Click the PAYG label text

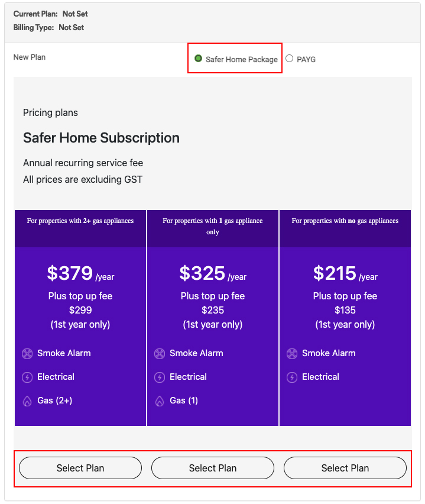306,60
